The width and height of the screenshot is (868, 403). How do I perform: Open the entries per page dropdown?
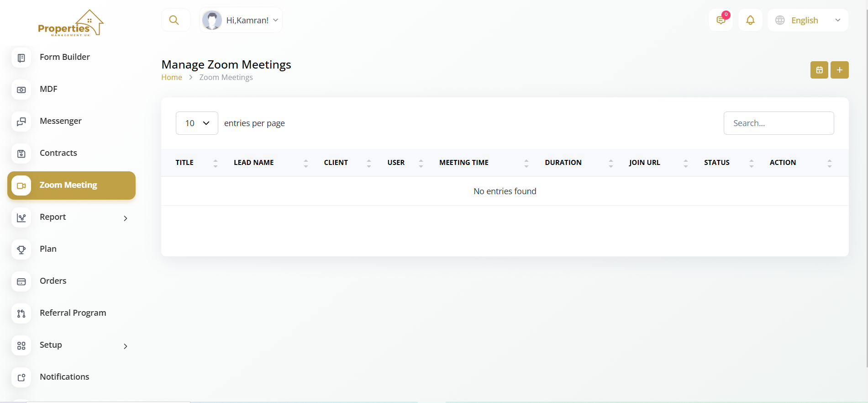point(197,123)
